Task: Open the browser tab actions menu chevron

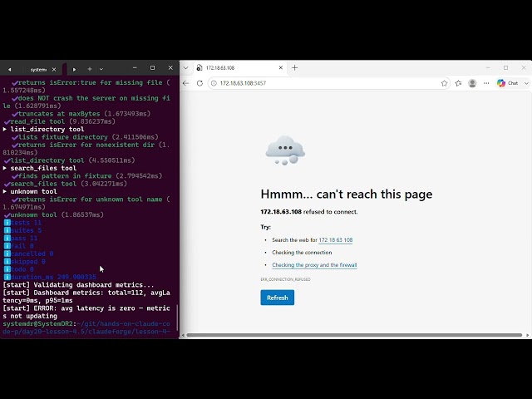Action: (185, 68)
